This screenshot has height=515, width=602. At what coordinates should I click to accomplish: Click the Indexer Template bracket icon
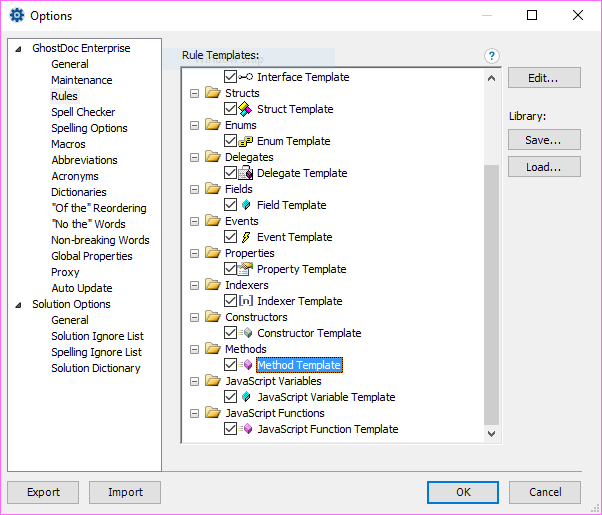[246, 301]
